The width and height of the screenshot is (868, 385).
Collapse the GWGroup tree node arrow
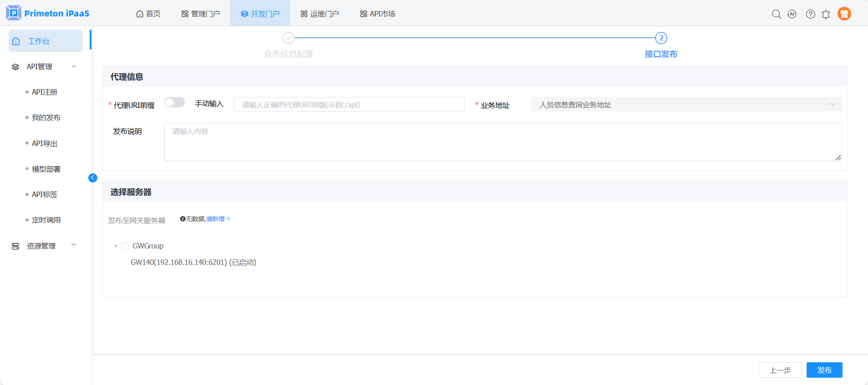pos(116,246)
